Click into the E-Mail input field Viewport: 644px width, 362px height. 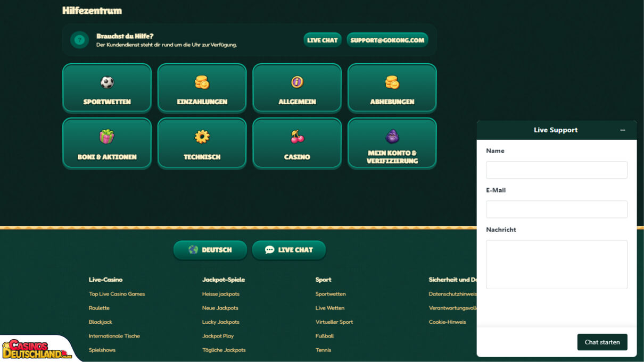557,209
